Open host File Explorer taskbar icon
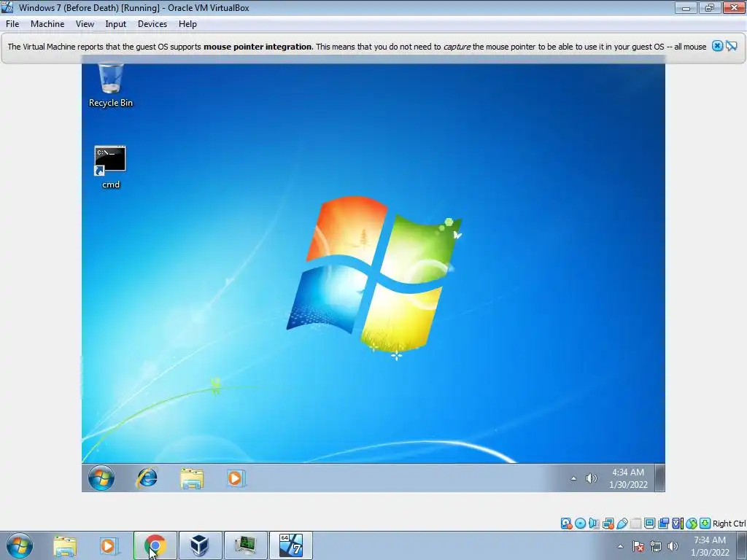747x560 pixels. tap(65, 545)
